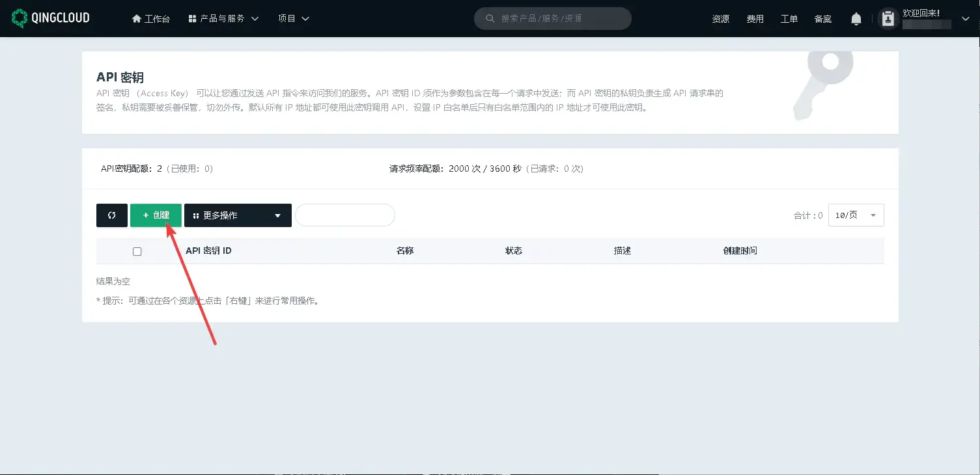Click inside the filter input field

(345, 215)
